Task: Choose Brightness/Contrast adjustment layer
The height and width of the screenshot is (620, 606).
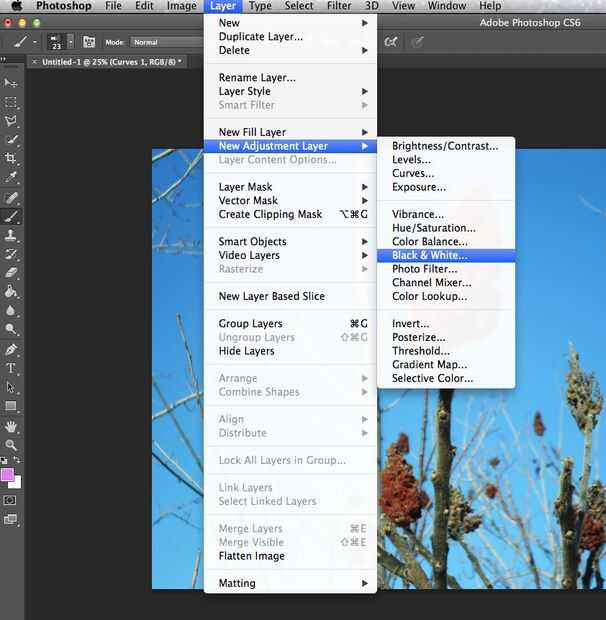Action: click(x=446, y=146)
